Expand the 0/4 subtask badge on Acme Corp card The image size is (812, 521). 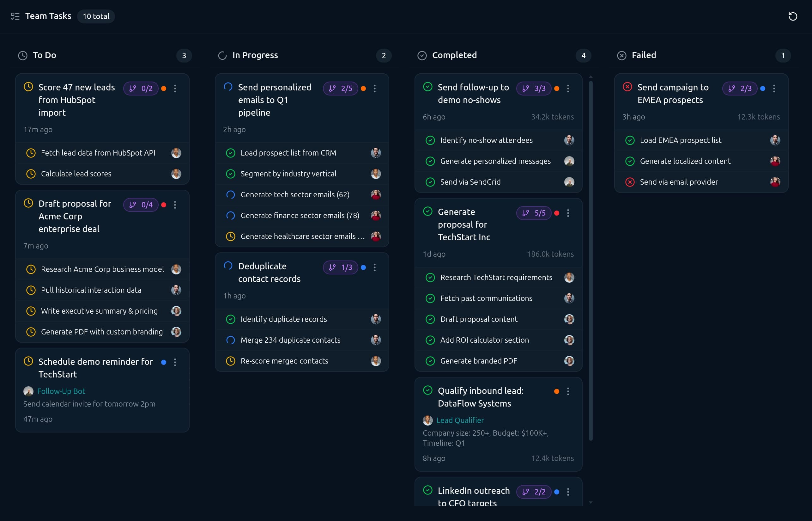click(x=141, y=205)
